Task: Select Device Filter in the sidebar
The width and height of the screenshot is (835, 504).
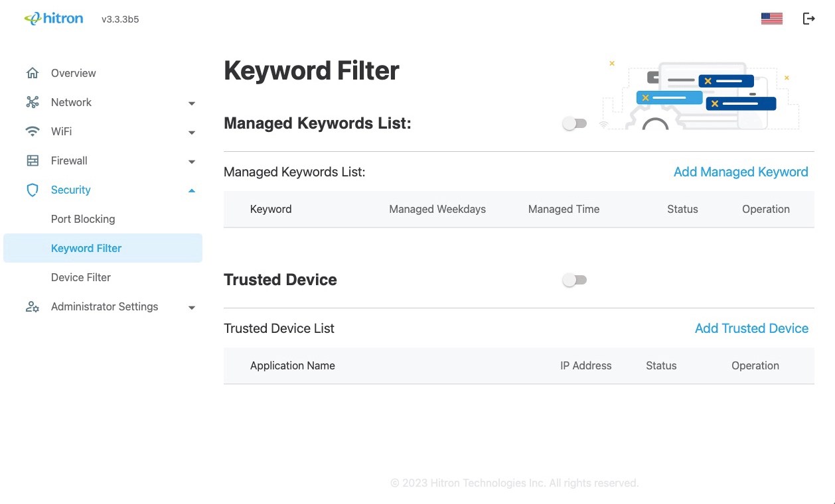Action: coord(82,277)
